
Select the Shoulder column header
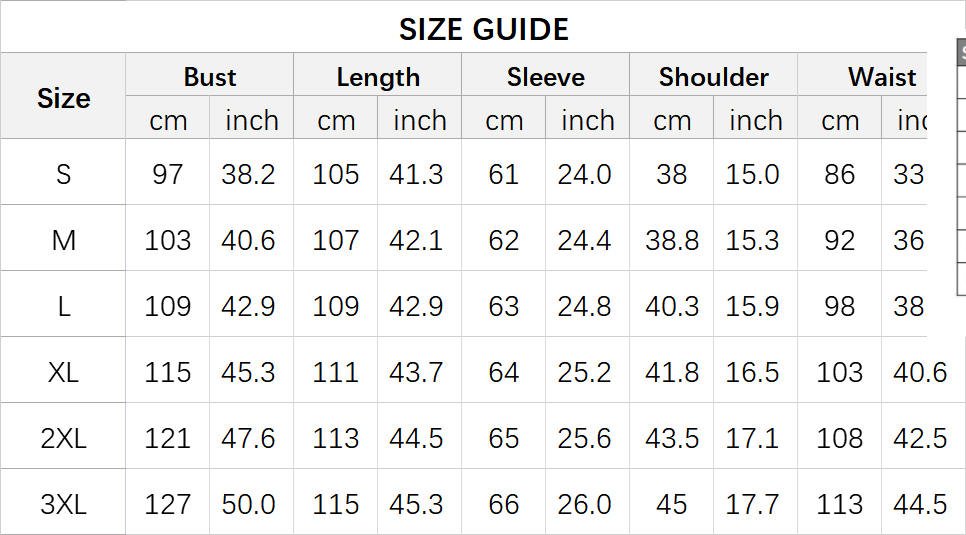714,77
